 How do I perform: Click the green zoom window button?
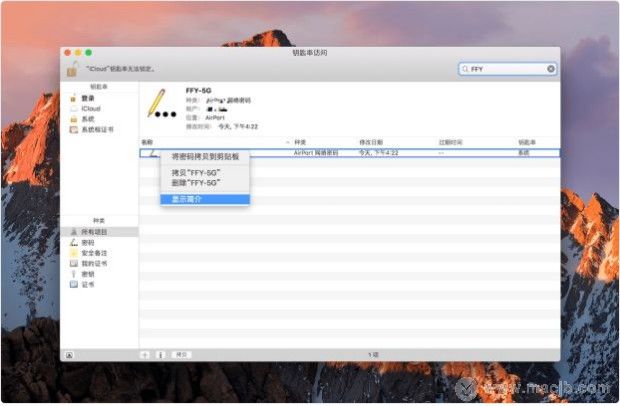coord(89,53)
